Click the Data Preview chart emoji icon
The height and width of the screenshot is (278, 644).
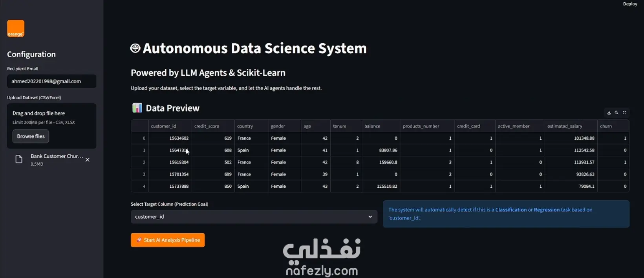[137, 108]
